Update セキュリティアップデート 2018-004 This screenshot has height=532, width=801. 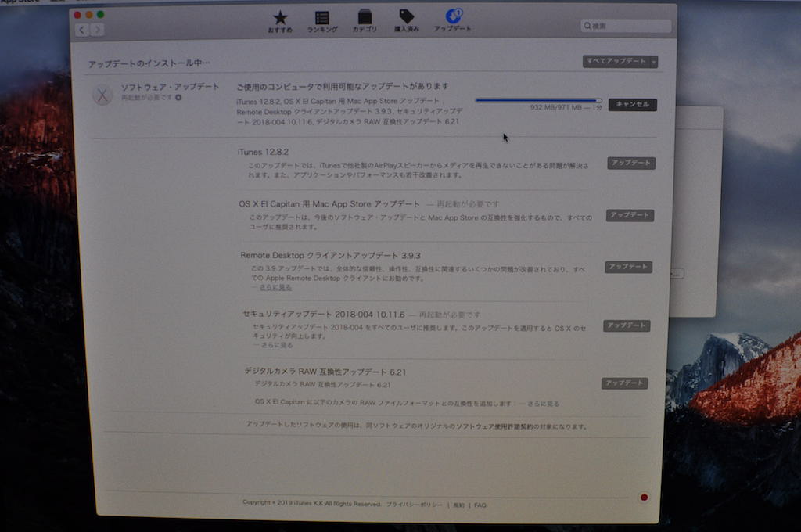(x=627, y=325)
